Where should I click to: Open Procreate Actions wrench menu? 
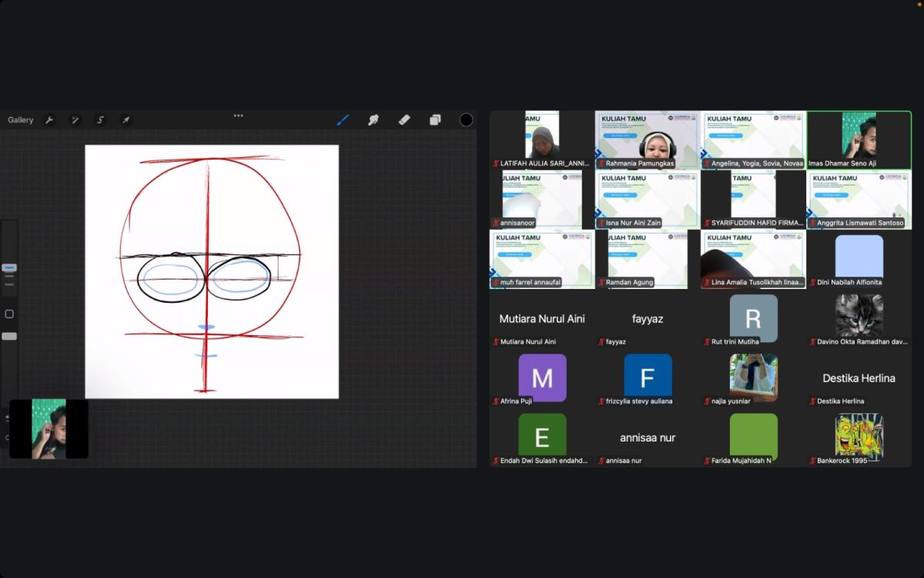coord(49,120)
